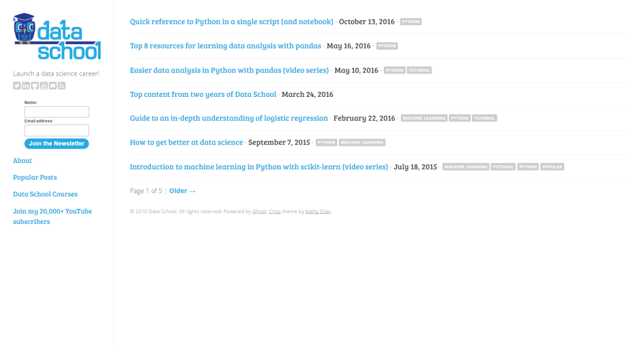Open the Ghost link in footer

coord(259,211)
